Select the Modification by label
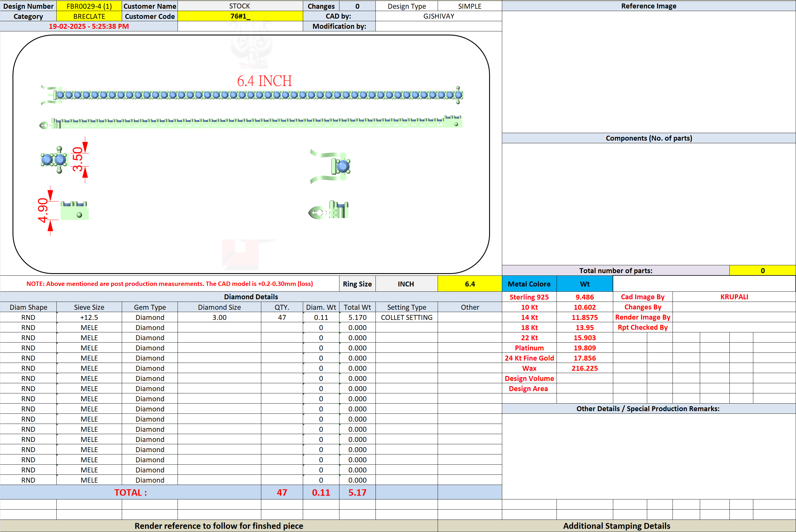This screenshot has height=532, width=796. (339, 26)
